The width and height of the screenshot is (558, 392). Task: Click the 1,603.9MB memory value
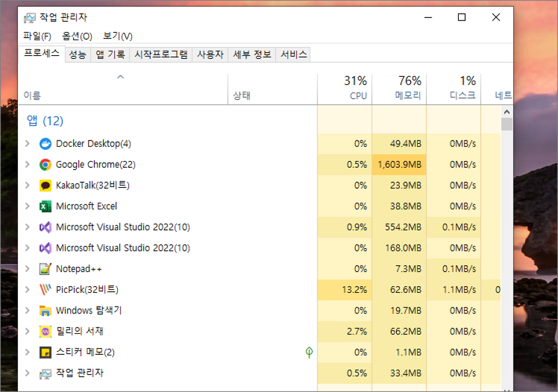click(x=400, y=165)
